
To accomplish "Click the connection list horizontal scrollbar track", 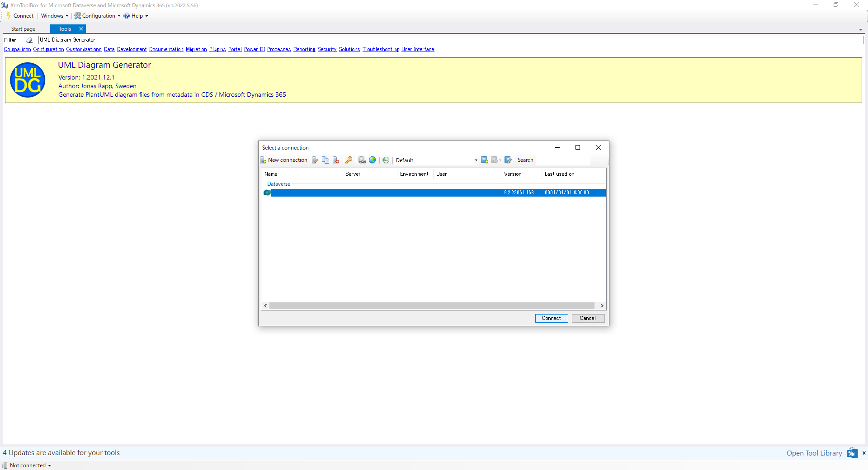I will point(432,306).
